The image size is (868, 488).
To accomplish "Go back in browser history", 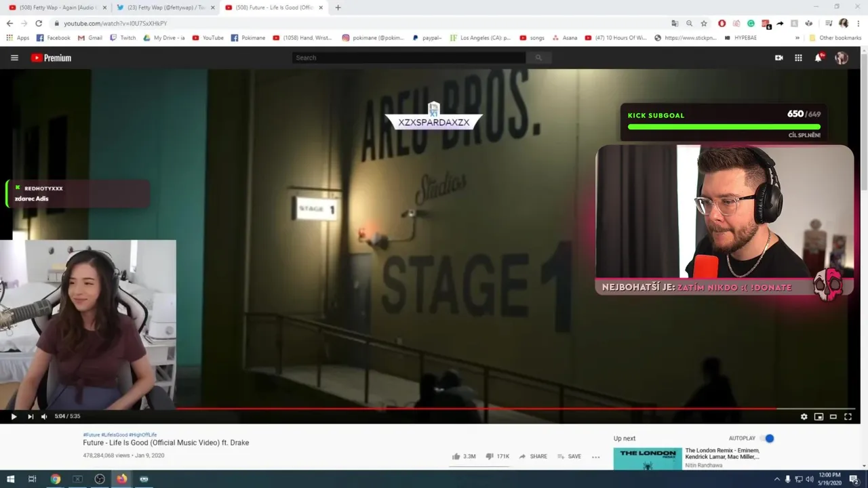I will tap(9, 23).
